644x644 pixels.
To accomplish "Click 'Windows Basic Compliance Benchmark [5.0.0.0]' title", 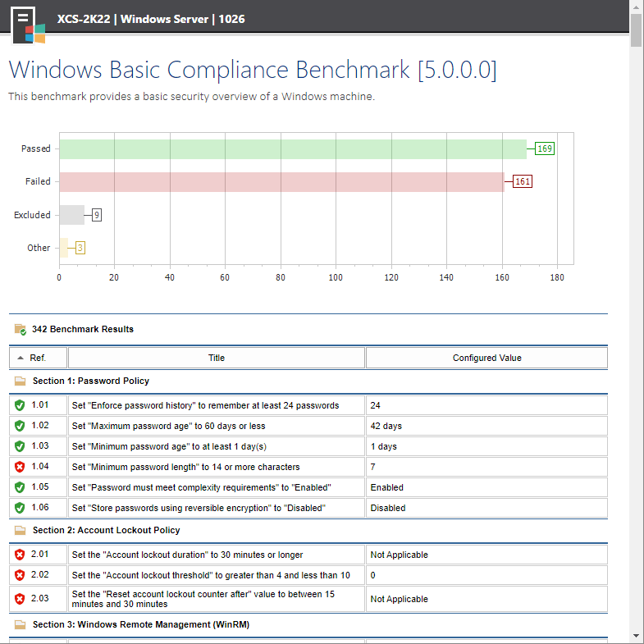I will point(253,70).
